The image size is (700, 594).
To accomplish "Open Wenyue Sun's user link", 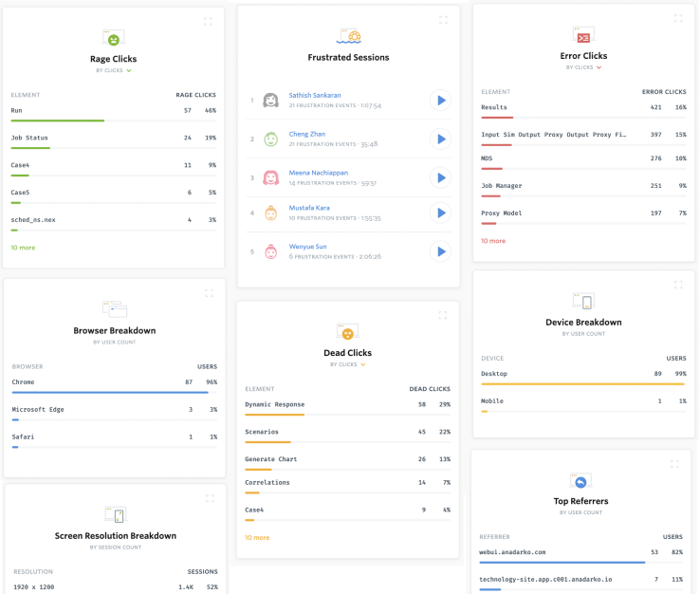I will click(x=307, y=247).
